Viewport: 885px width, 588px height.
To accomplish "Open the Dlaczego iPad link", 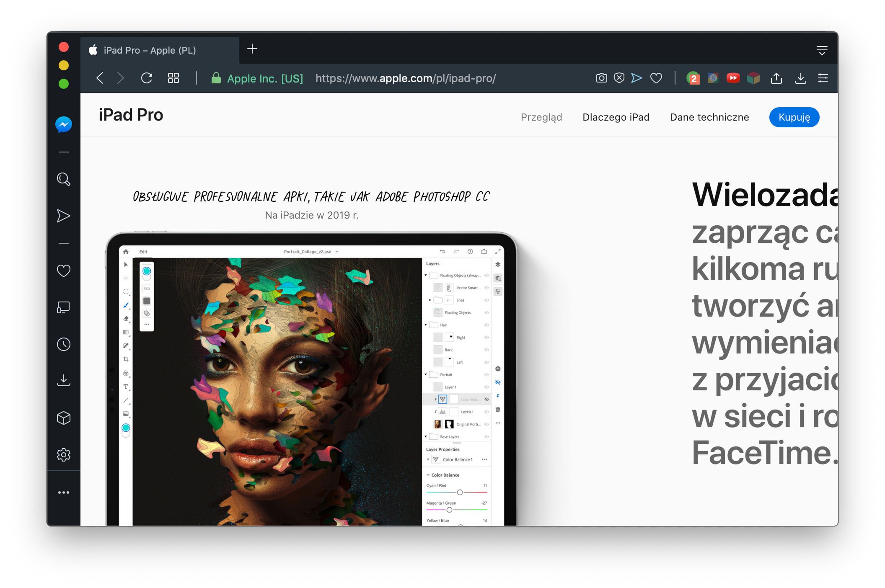I will [x=616, y=117].
